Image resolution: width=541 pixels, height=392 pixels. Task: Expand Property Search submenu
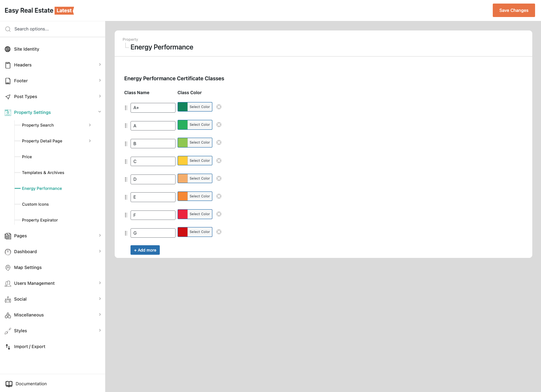coord(90,125)
